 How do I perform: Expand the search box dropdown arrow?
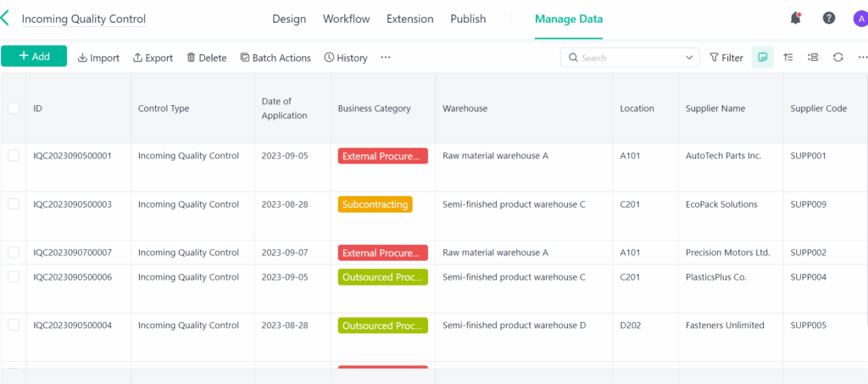tap(687, 58)
